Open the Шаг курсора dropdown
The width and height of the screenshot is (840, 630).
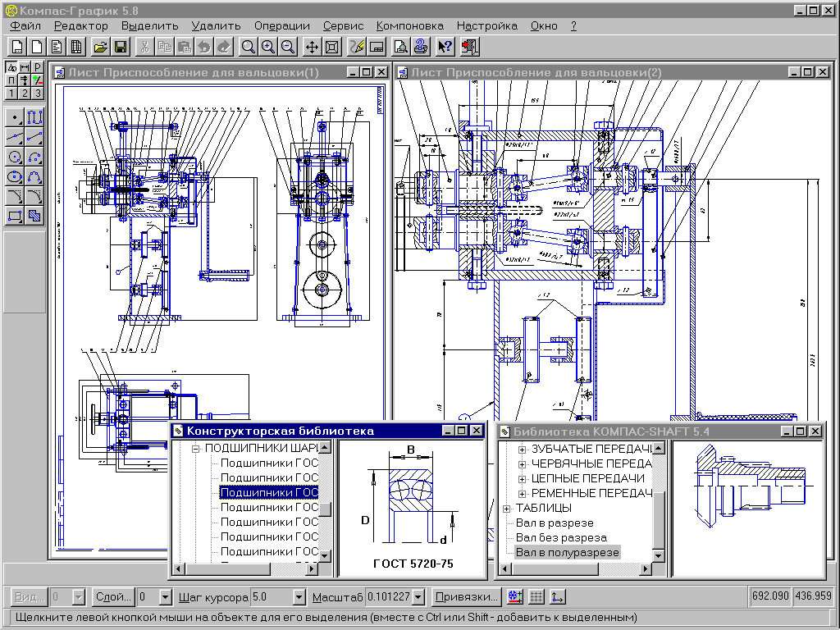click(299, 596)
